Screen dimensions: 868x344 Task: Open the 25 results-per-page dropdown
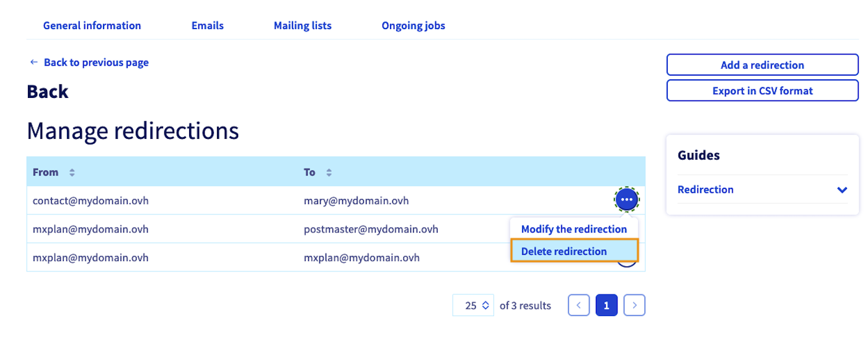click(473, 305)
